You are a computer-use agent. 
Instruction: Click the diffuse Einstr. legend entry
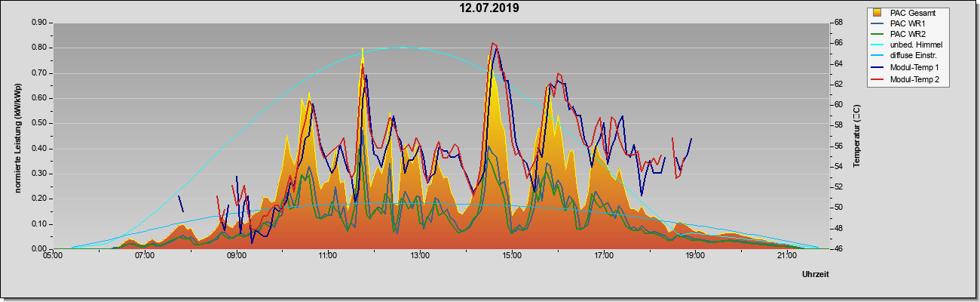pyautogui.click(x=916, y=57)
